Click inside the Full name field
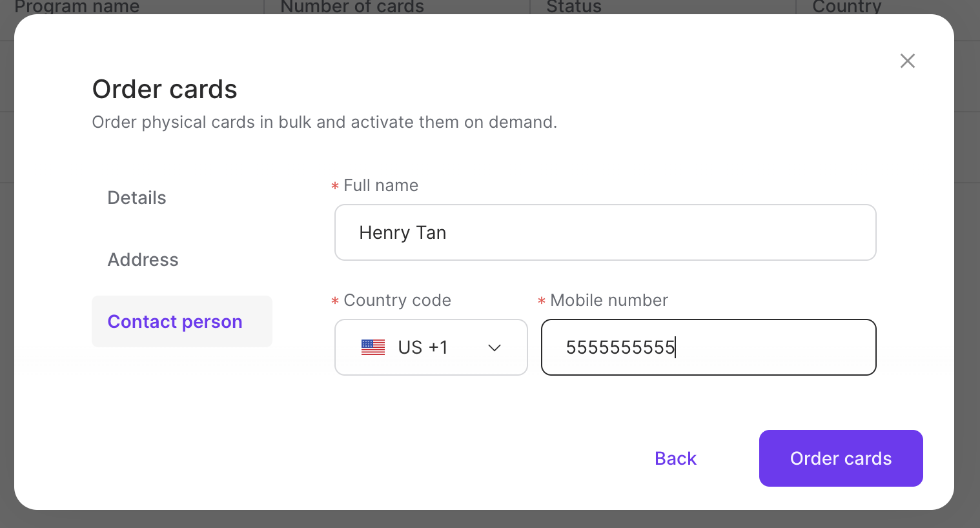Image resolution: width=980 pixels, height=528 pixels. (x=605, y=232)
